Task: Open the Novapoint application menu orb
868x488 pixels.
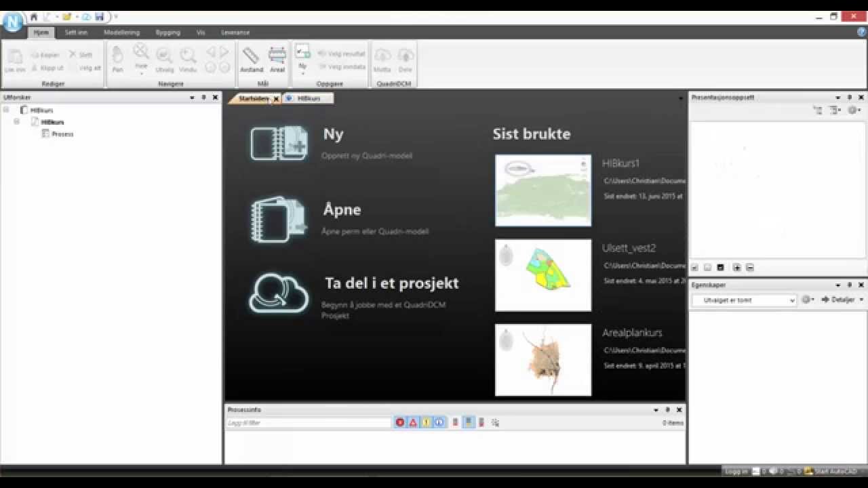Action: pyautogui.click(x=12, y=22)
